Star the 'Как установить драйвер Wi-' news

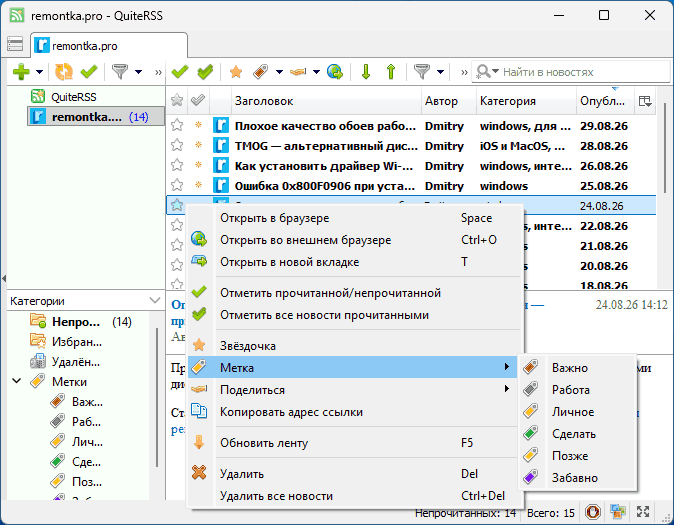pos(177,166)
